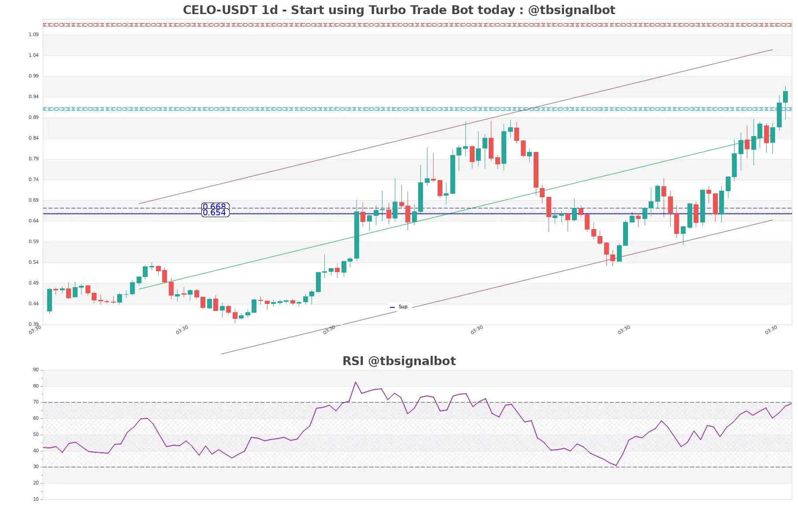Click the Sup legend entry
Screen dimensions: 798x532
click(399, 307)
